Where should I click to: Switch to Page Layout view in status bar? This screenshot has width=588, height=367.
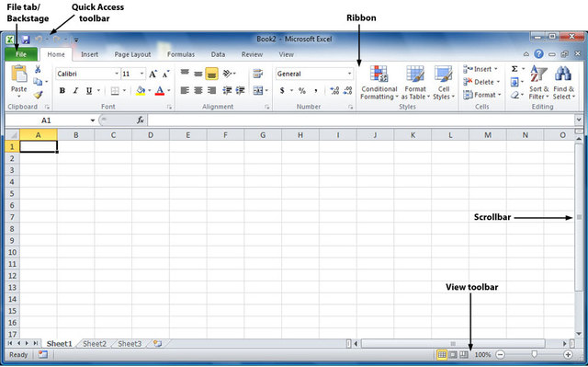click(x=453, y=354)
